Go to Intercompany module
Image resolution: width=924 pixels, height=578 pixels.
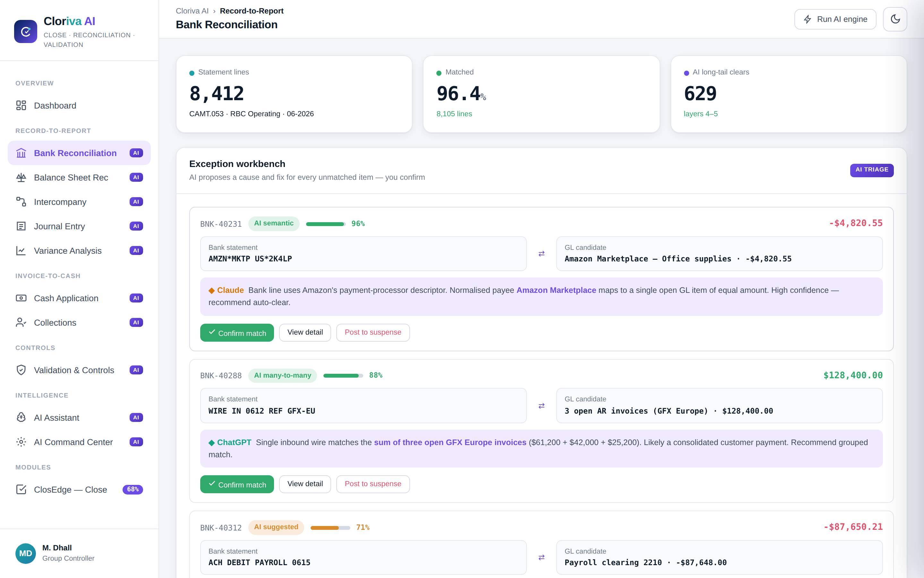(79, 202)
